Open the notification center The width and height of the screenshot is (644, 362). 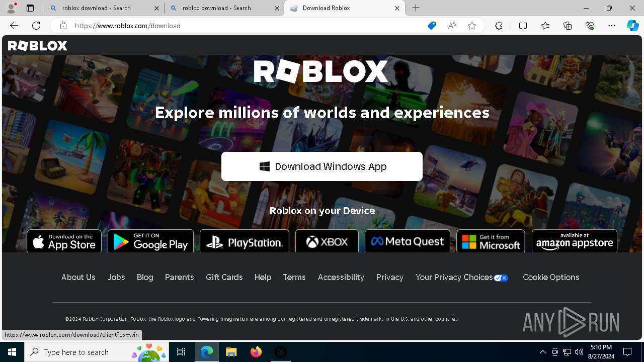(x=627, y=352)
